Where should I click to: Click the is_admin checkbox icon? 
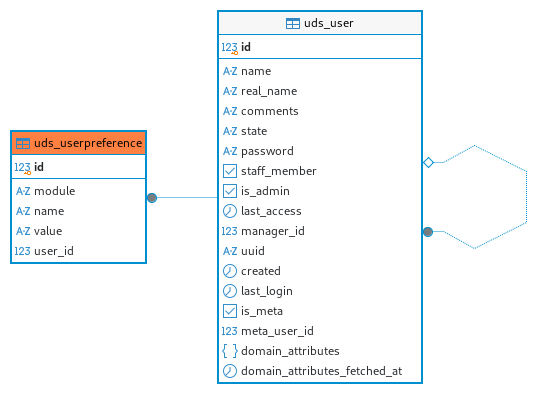(230, 191)
